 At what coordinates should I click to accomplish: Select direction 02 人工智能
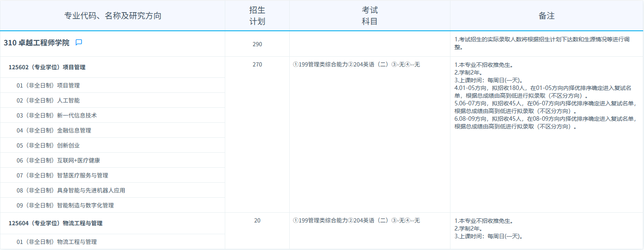(x=48, y=100)
